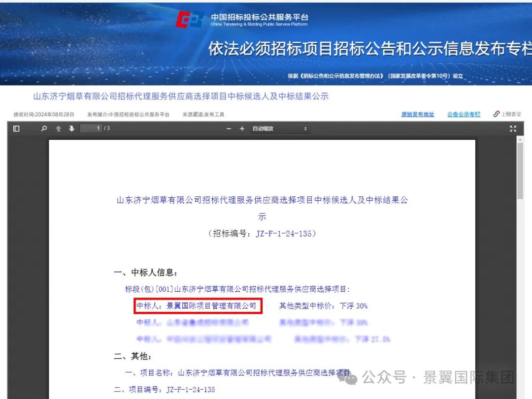Open the 原始发布地址 link
The image size is (532, 399).
(418, 114)
